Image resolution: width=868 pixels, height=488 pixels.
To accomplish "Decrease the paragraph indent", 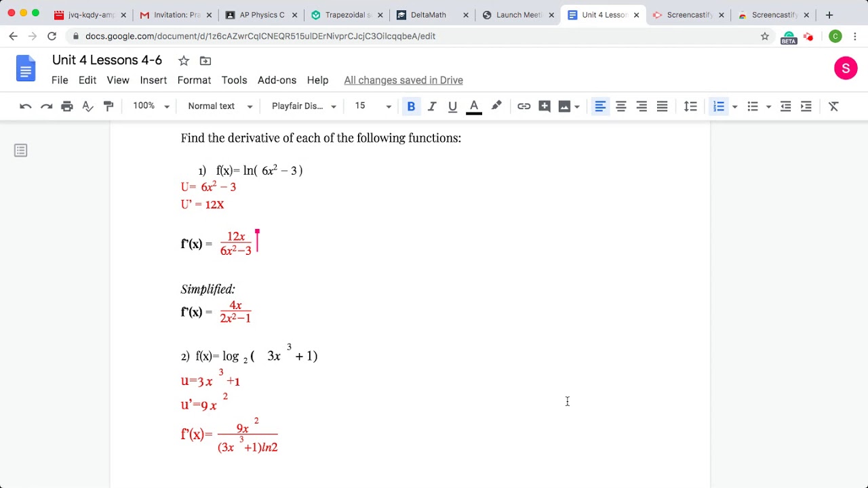I will pyautogui.click(x=785, y=106).
